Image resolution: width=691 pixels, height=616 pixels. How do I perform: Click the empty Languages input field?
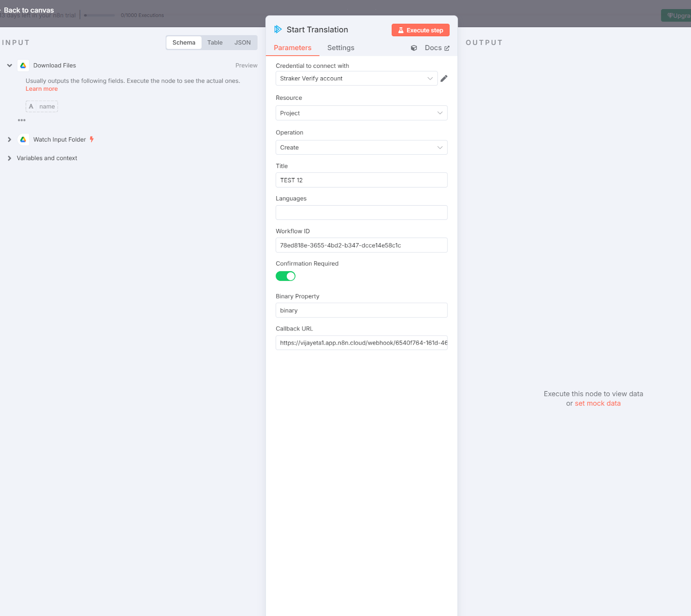361,213
